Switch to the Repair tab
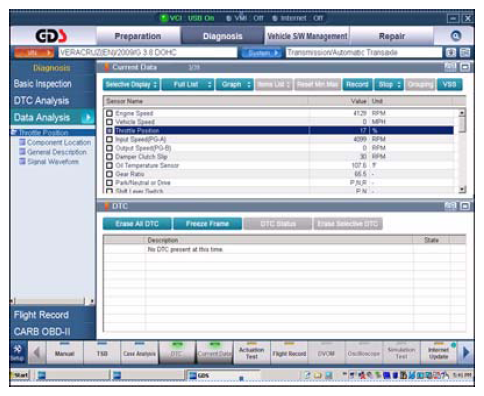 coord(392,36)
